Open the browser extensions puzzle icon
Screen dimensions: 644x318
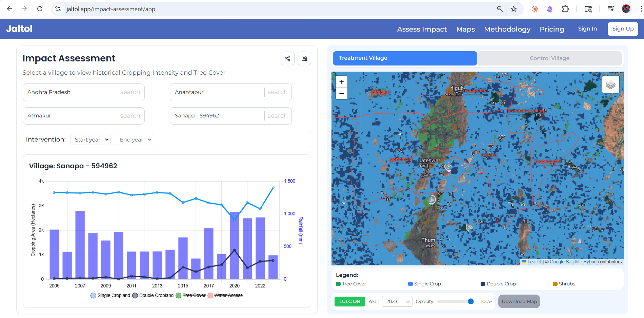tap(565, 9)
